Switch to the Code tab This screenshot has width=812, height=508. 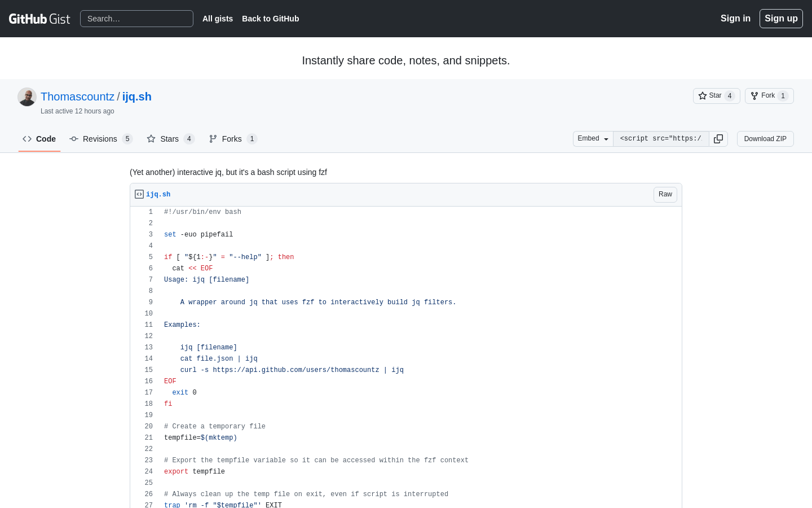39,139
